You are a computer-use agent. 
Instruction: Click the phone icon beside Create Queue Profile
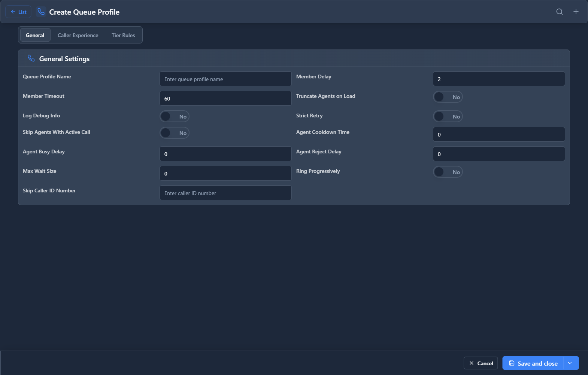[41, 12]
